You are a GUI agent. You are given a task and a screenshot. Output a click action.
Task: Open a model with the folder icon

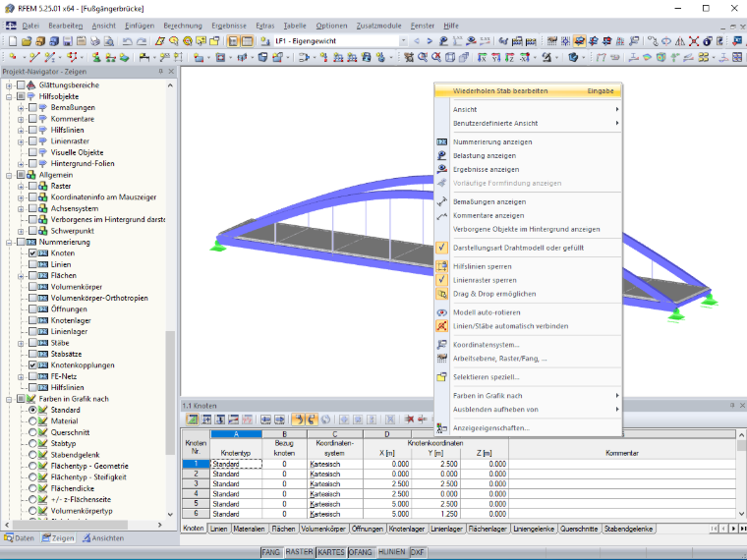pyautogui.click(x=27, y=41)
